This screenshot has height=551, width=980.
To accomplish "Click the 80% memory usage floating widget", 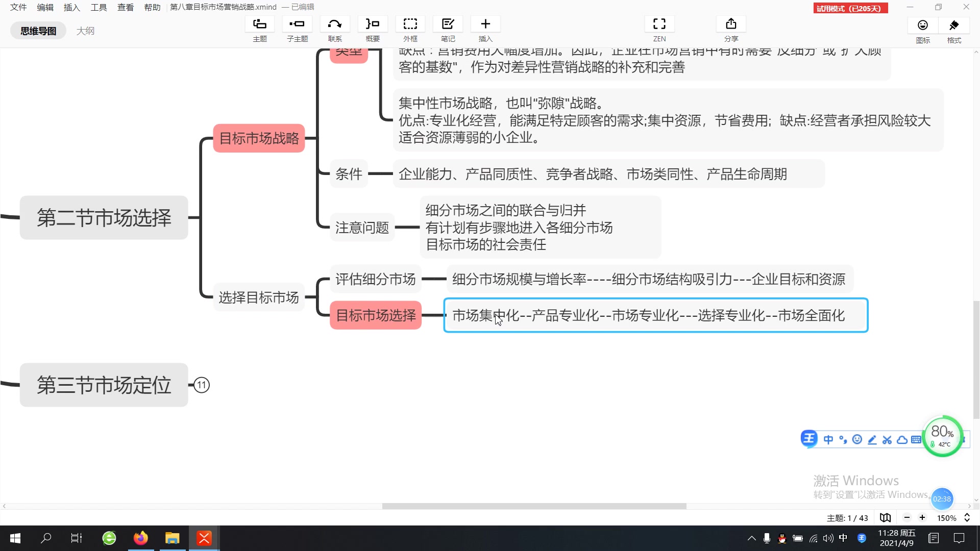I will click(x=942, y=436).
